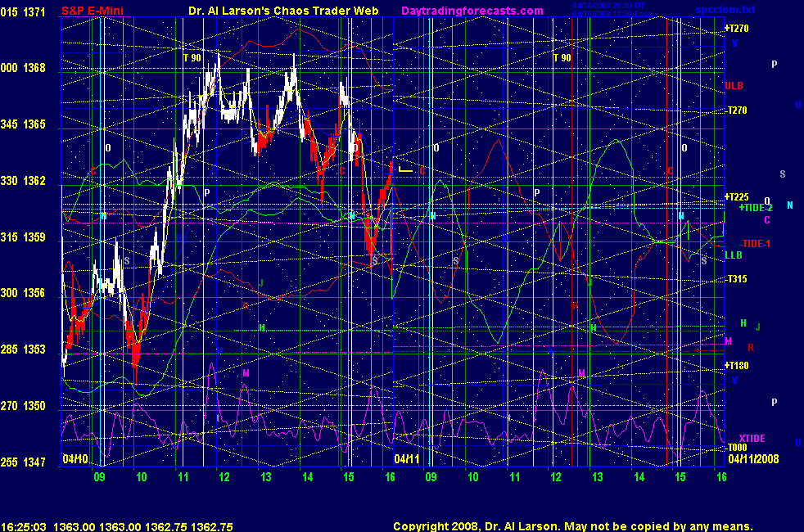This screenshot has width=804, height=532.
Task: Select the +T225 level label
Action: click(x=737, y=197)
